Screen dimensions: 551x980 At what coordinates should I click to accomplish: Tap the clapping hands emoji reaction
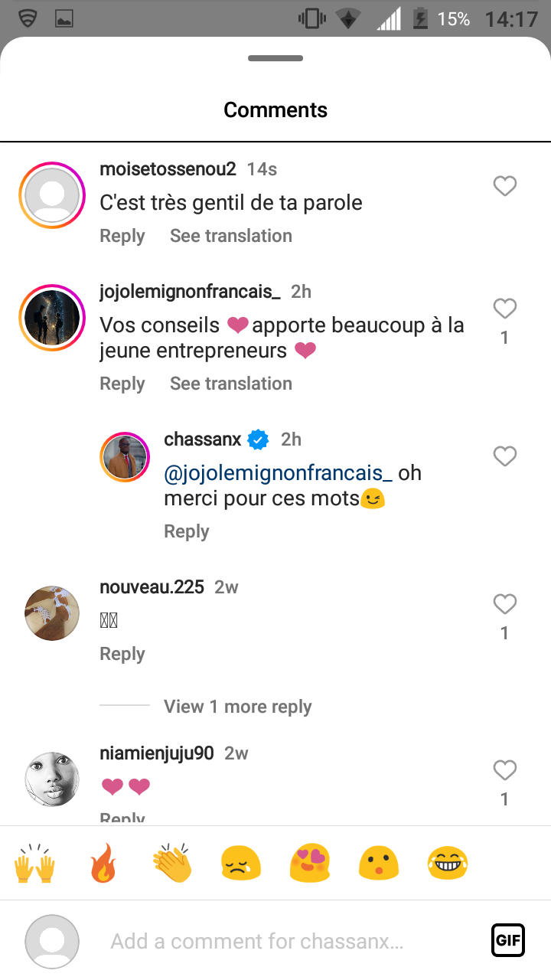[x=172, y=864]
